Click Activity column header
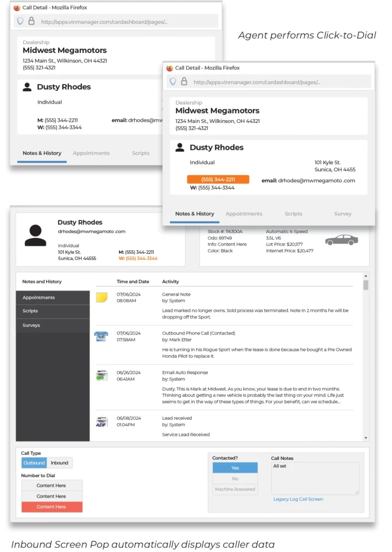392x552 pixels. pyautogui.click(x=170, y=281)
